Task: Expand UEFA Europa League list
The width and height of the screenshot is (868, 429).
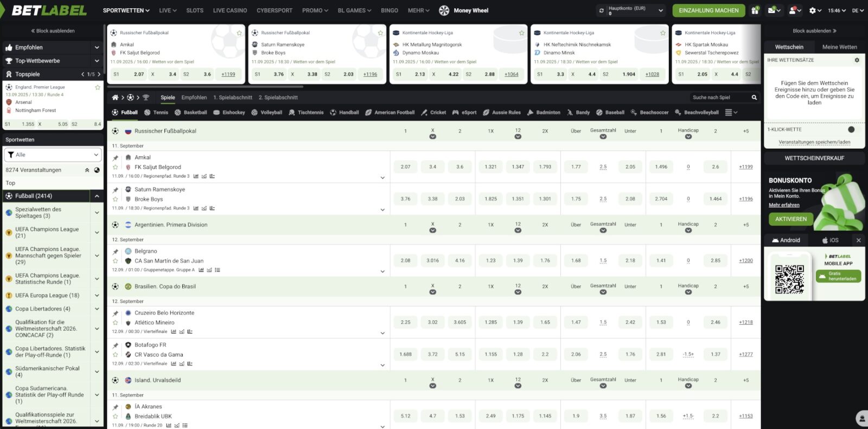Action: point(97,296)
